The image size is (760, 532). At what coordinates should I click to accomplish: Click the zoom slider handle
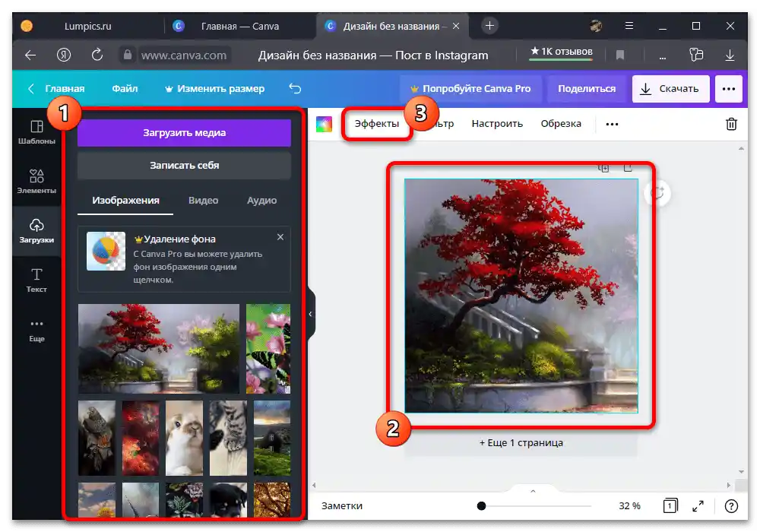(481, 506)
